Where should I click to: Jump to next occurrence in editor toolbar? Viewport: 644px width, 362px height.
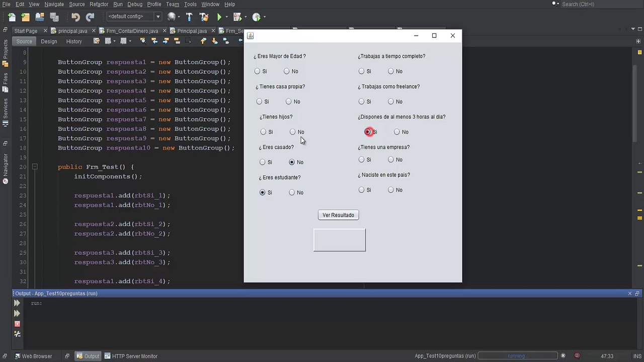[165, 41]
